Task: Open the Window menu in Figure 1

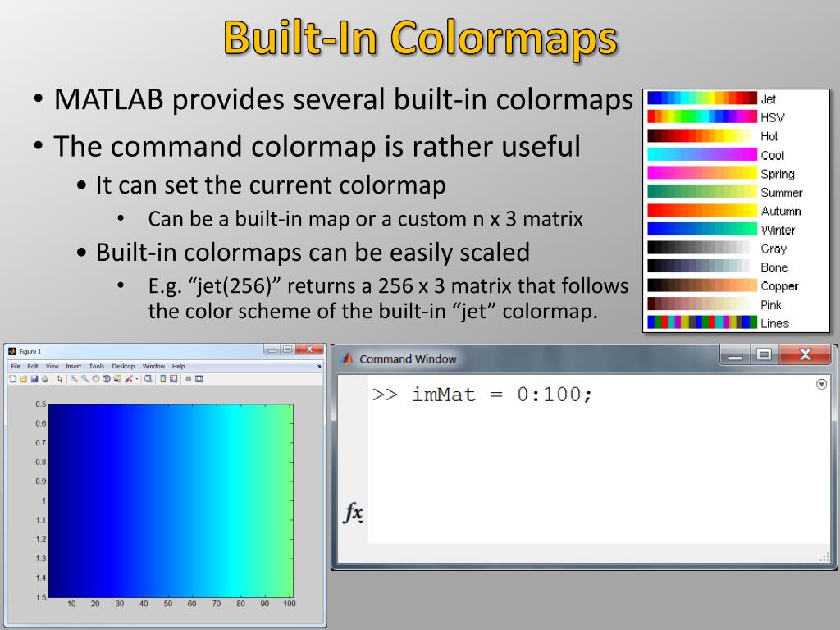Action: coord(153,367)
